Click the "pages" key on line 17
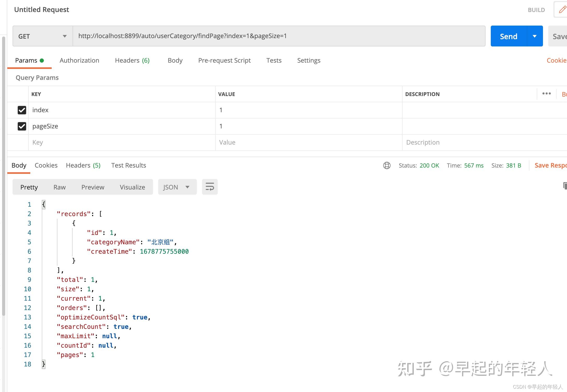 point(70,355)
